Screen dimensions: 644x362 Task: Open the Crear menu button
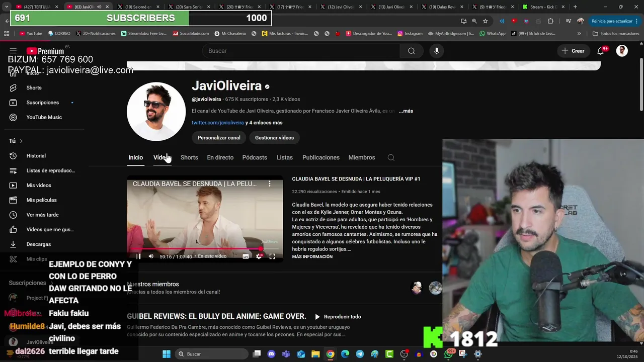pos(573,51)
